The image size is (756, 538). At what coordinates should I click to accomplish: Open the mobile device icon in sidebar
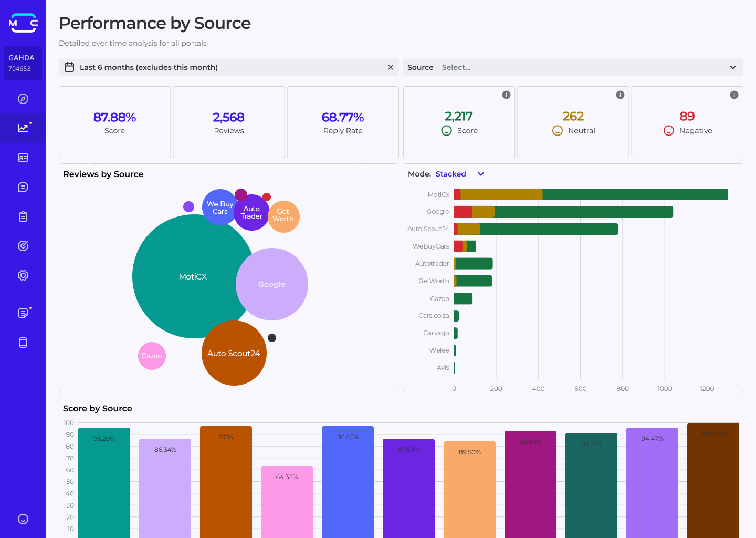(x=23, y=342)
